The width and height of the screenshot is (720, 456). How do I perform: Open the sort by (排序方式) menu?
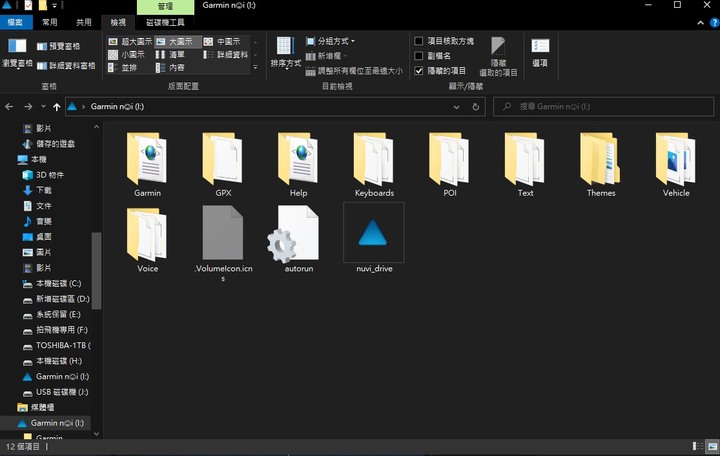point(286,52)
